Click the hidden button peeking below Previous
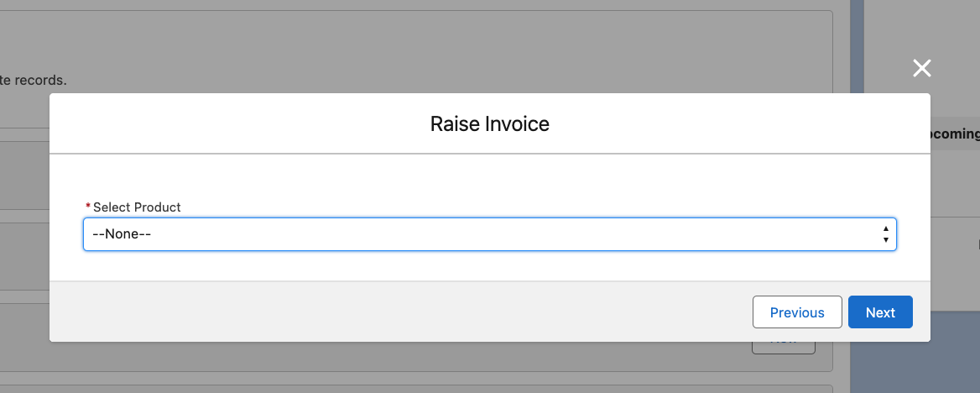The height and width of the screenshot is (393, 980). (783, 344)
